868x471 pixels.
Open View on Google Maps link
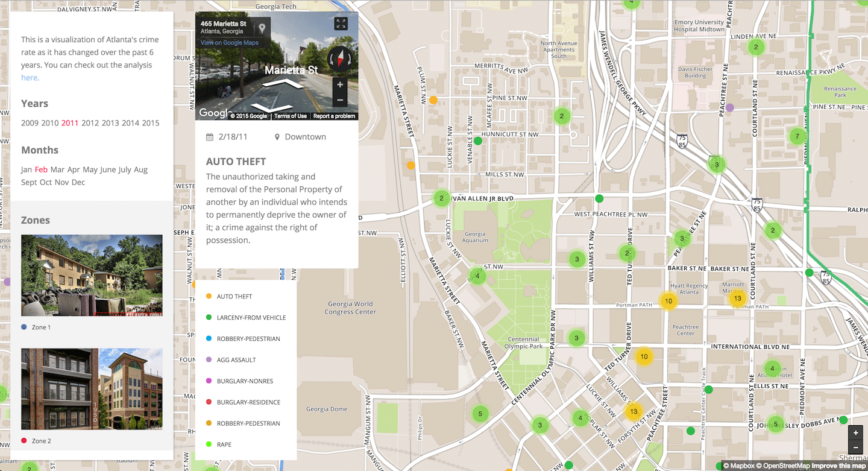tap(229, 43)
